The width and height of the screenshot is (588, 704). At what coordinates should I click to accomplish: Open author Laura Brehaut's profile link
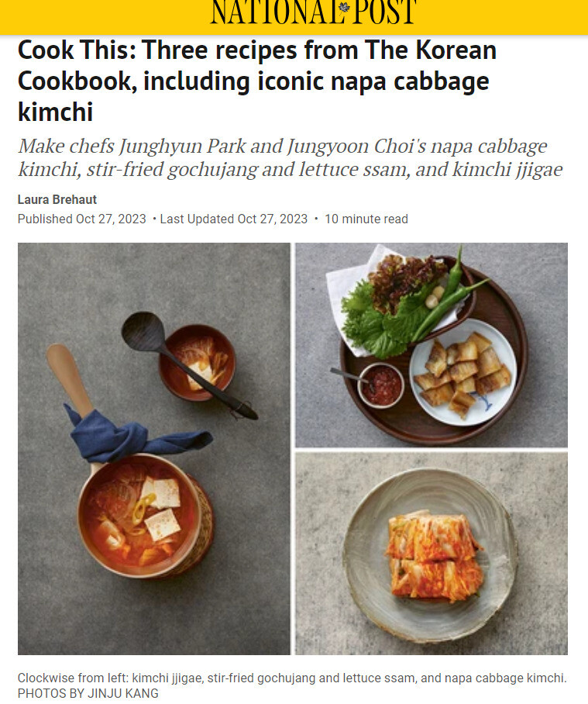point(57,199)
